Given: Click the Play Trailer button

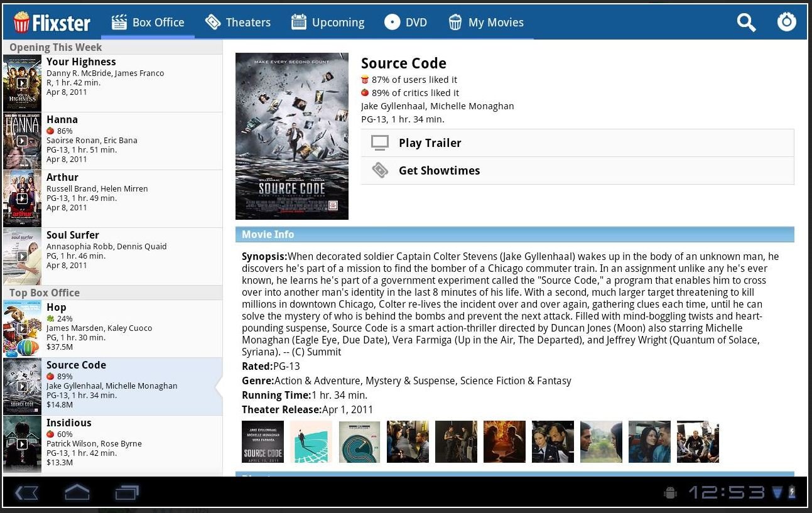Looking at the screenshot, I should point(577,143).
